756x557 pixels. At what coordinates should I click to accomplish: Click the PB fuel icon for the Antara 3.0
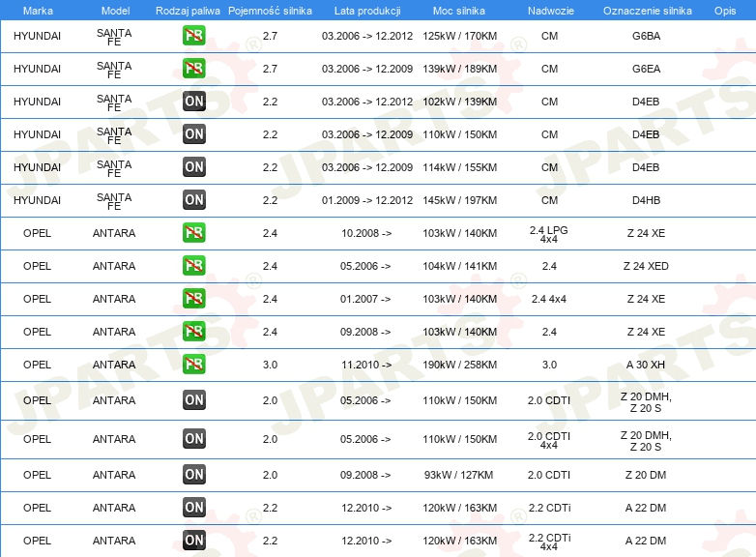point(193,365)
